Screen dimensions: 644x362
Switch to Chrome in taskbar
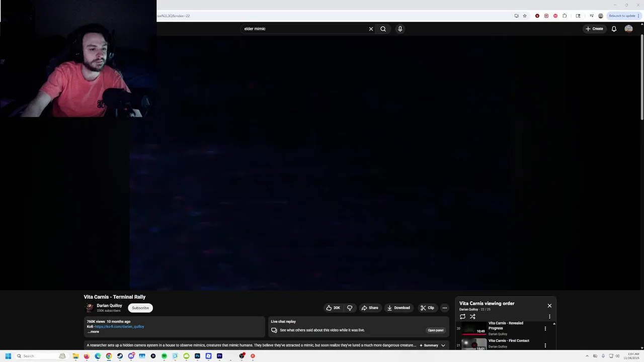pyautogui.click(x=109, y=356)
